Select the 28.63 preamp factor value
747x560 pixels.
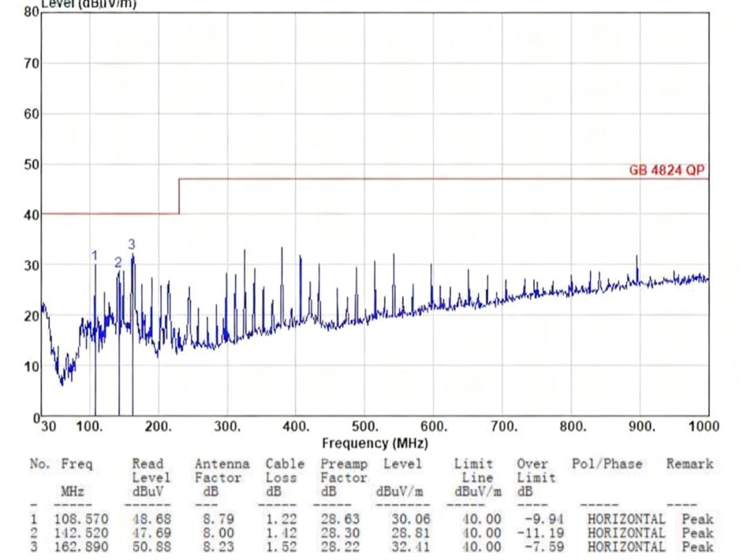340,519
